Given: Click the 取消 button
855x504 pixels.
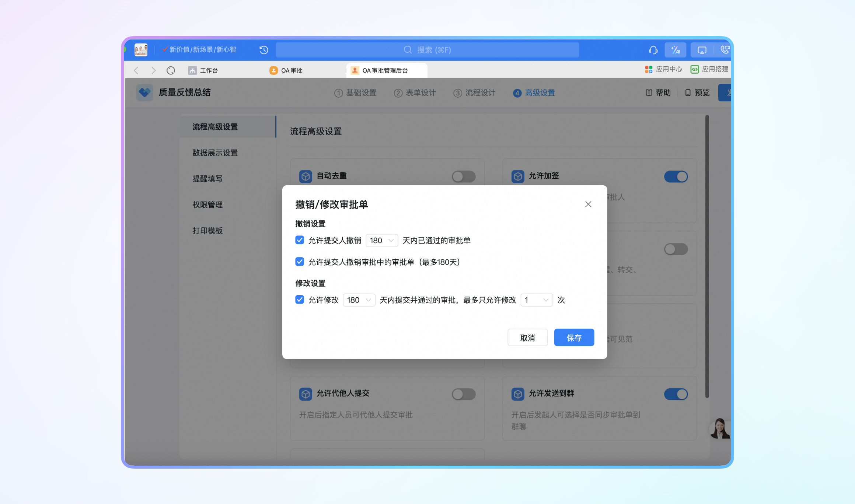Looking at the screenshot, I should tap(527, 337).
